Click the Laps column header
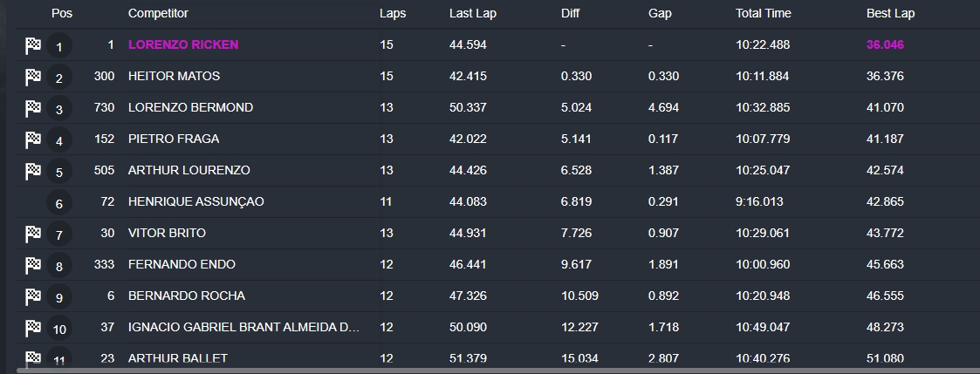 [393, 13]
